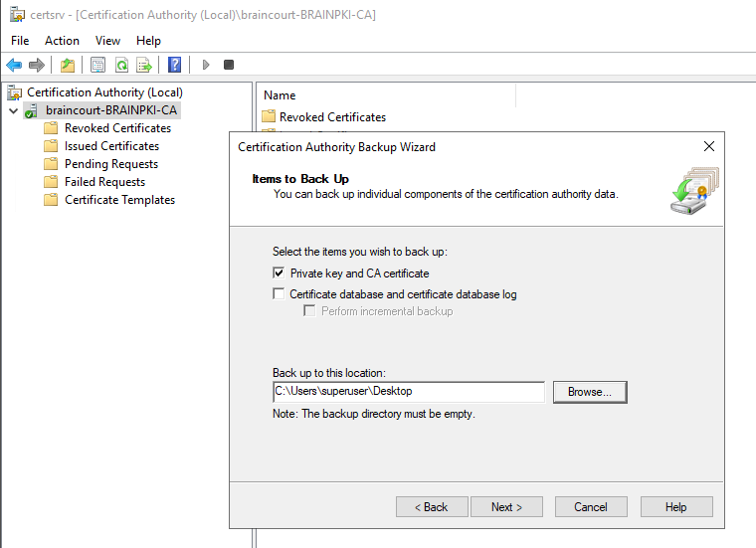Uncheck Private key and CA certificate
This screenshot has height=548, width=756.
tap(279, 273)
